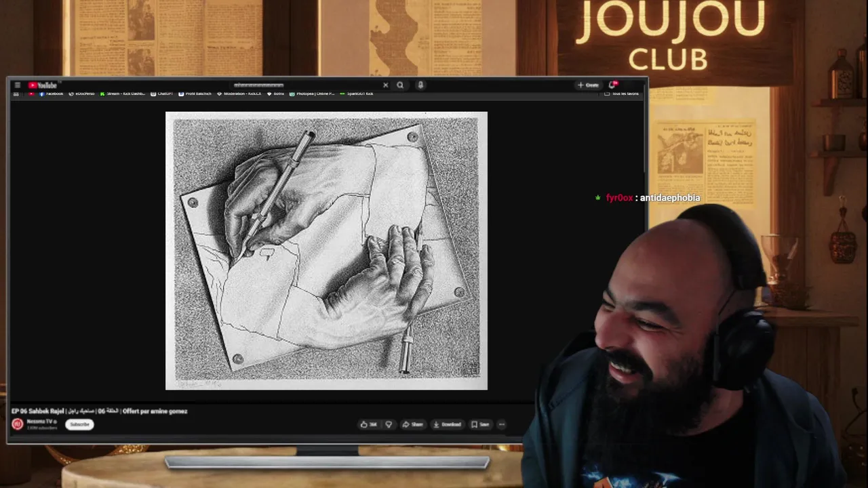Open the SparkGGT Kick bookmark
868x488 pixels.
[x=357, y=94]
